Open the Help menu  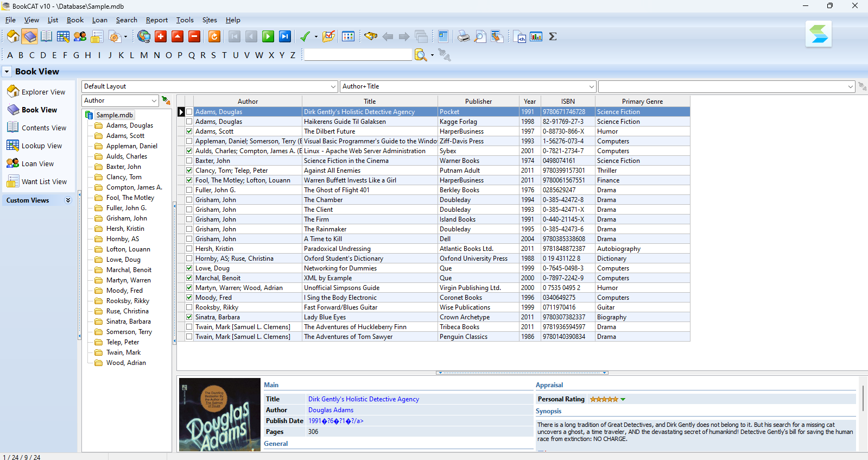(x=233, y=20)
